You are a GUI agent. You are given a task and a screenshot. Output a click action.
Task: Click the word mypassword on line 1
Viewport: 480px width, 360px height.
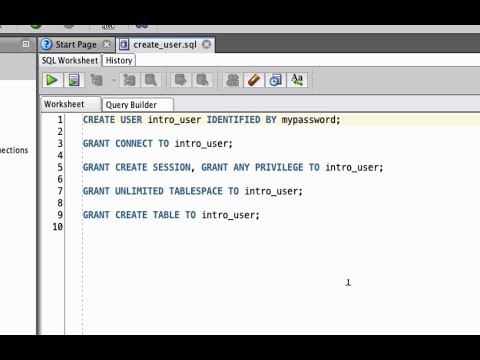(308, 120)
